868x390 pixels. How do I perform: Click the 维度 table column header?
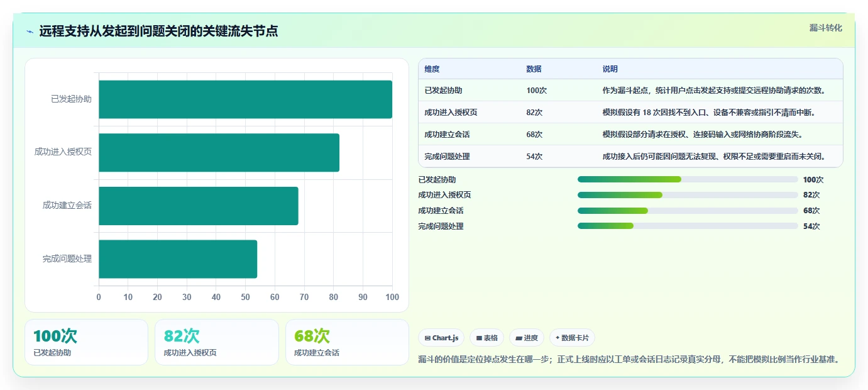(x=432, y=69)
